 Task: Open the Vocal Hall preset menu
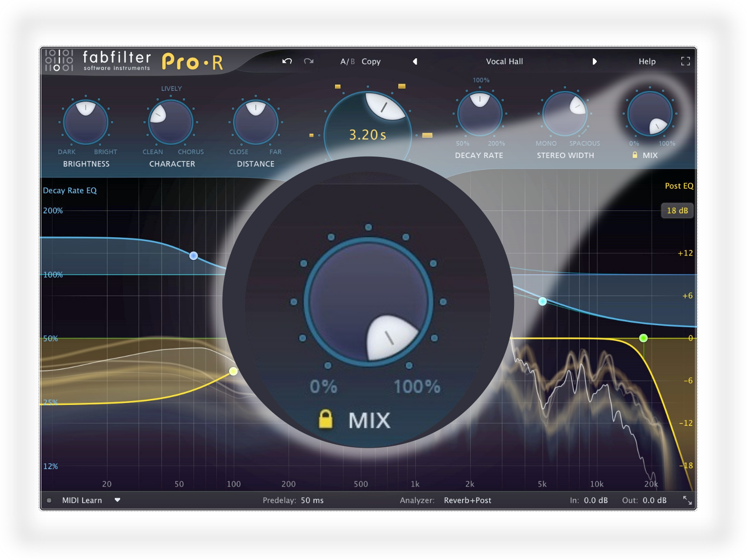coord(504,62)
